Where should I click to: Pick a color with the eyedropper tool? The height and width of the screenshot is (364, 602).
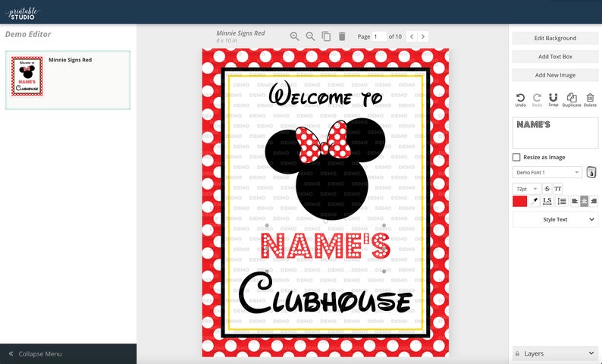pos(534,201)
